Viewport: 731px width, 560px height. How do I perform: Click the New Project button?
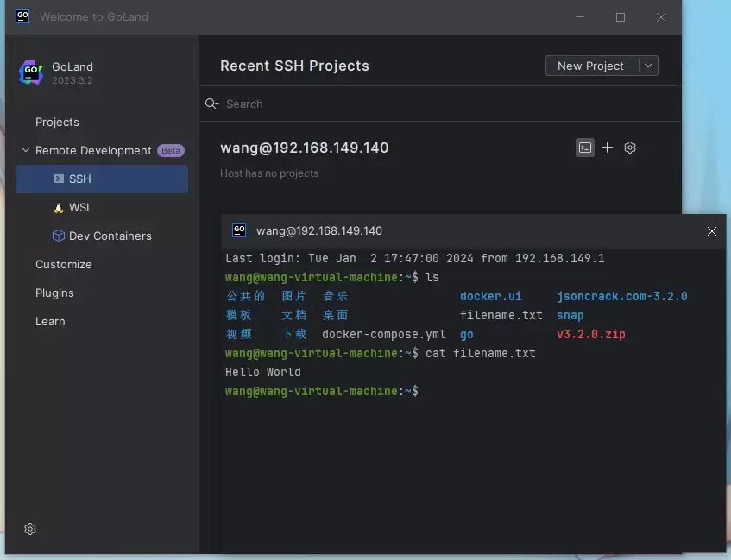pyautogui.click(x=590, y=66)
